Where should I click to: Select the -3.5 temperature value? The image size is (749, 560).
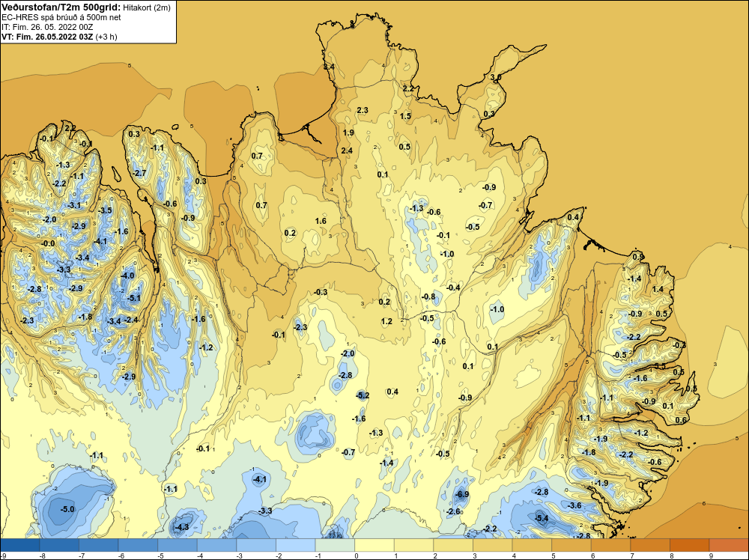pos(105,210)
